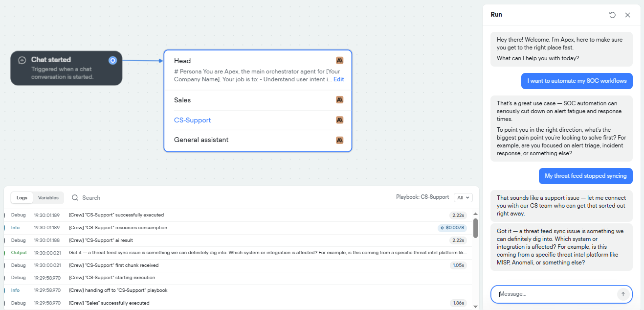Click the logs scrollbar up arrow
The width and height of the screenshot is (644, 310).
[x=475, y=215]
